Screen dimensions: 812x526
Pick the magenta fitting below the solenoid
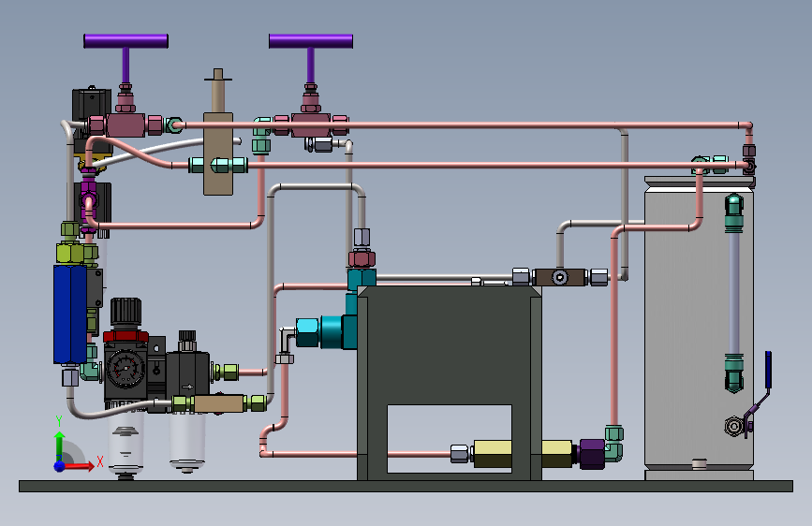tap(89, 199)
